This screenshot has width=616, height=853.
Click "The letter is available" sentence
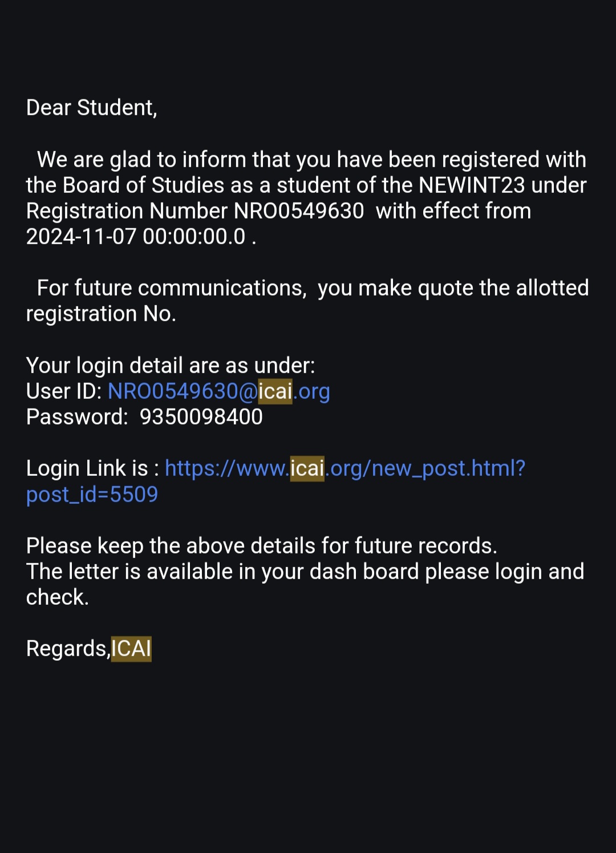[305, 572]
